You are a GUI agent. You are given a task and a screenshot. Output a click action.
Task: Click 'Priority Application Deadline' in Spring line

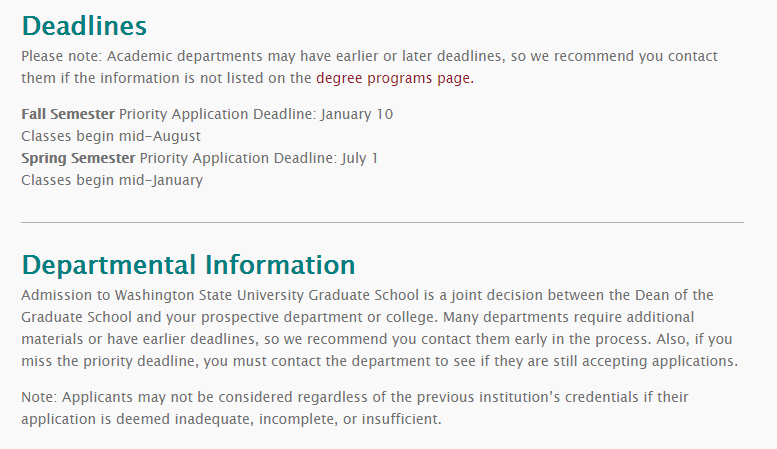236,158
